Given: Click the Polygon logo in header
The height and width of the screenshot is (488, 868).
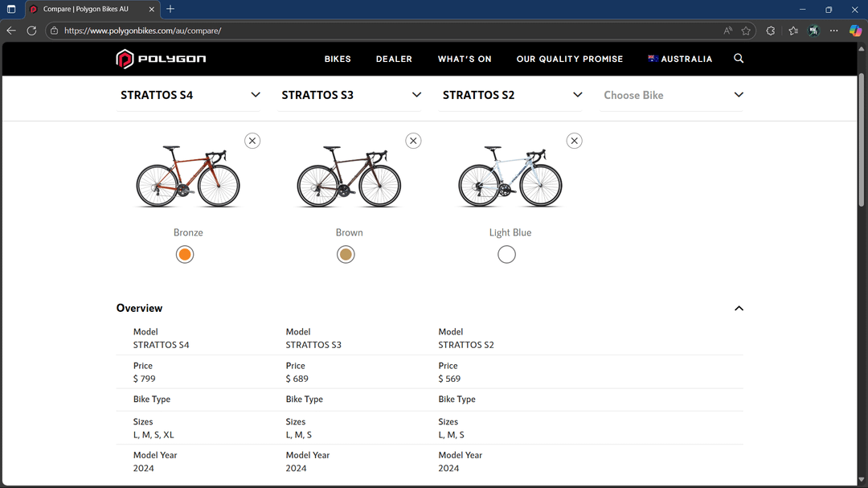Looking at the screenshot, I should [161, 59].
